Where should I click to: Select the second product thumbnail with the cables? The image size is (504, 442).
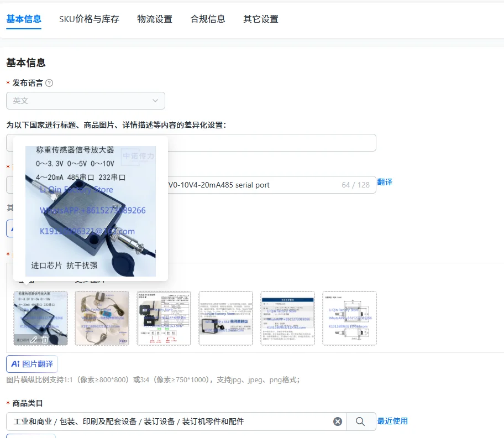coord(102,318)
